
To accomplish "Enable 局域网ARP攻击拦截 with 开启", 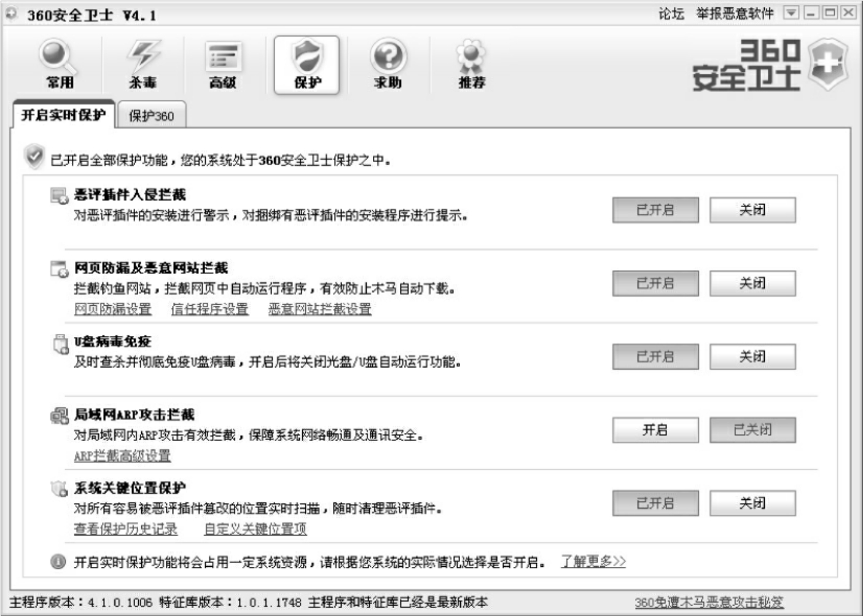I will click(x=655, y=430).
